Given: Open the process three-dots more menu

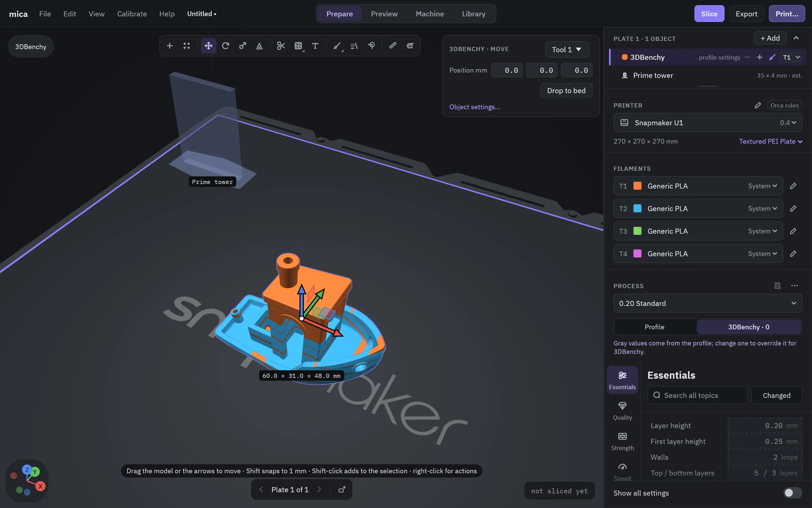Looking at the screenshot, I should tap(794, 286).
